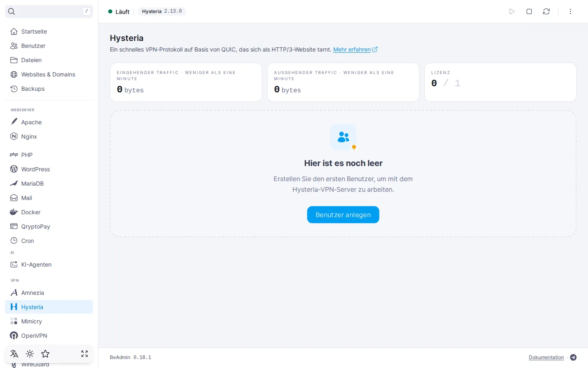
Task: Restart the Hysteria service with refresh icon
Action: point(546,11)
